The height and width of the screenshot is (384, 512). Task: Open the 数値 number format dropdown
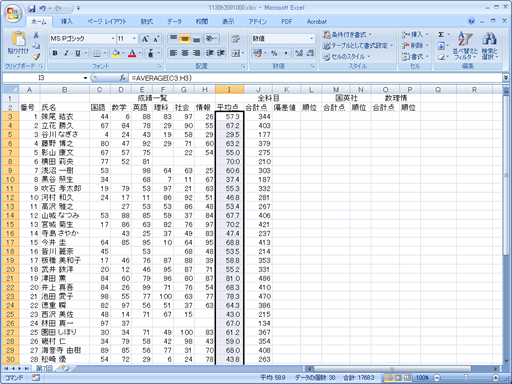[x=312, y=39]
